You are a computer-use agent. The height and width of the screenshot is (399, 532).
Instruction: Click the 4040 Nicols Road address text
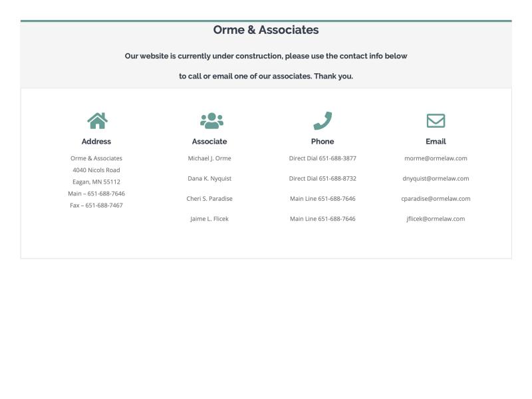click(x=96, y=170)
